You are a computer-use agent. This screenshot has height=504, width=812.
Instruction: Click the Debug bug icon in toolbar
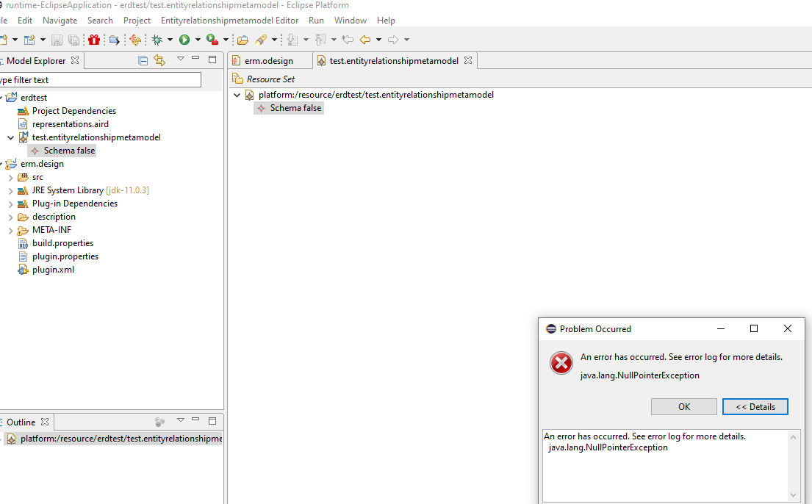click(157, 40)
